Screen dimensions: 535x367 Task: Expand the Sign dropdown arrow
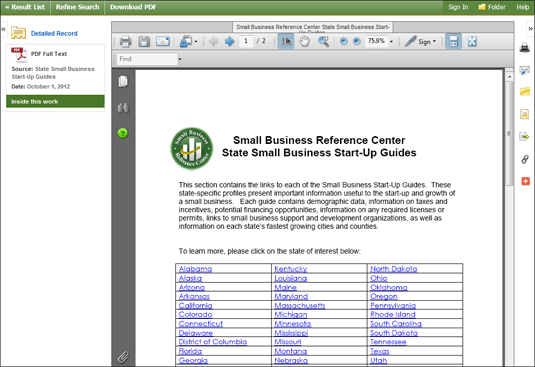coord(434,41)
